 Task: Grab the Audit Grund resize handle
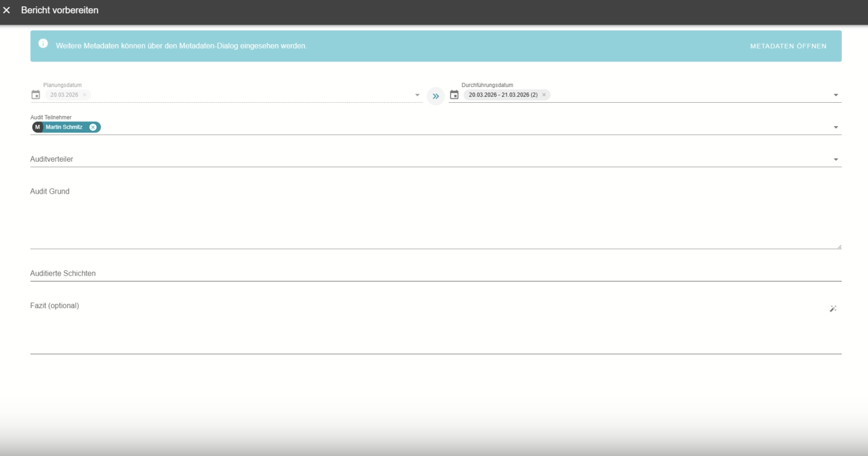pyautogui.click(x=839, y=247)
